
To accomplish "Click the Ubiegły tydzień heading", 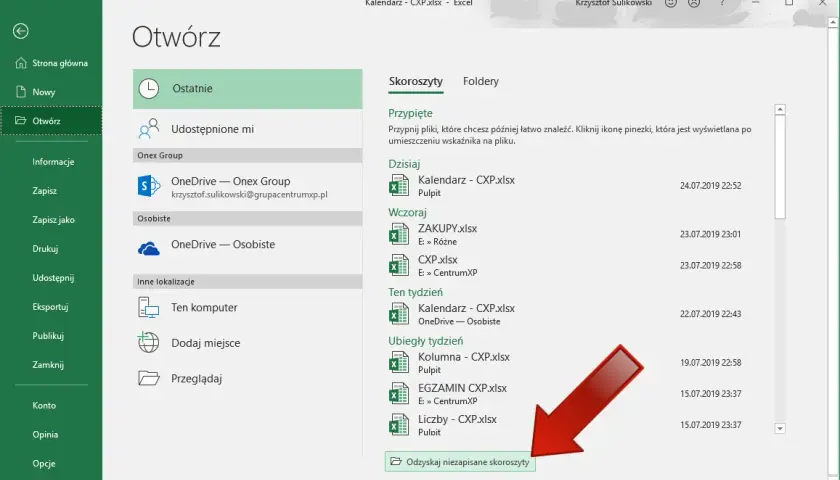I will pyautogui.click(x=426, y=341).
